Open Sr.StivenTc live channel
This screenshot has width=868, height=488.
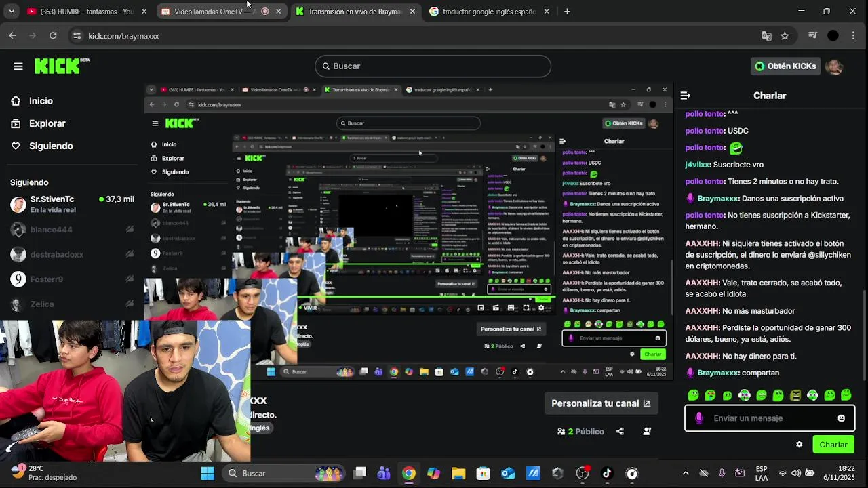click(72, 204)
